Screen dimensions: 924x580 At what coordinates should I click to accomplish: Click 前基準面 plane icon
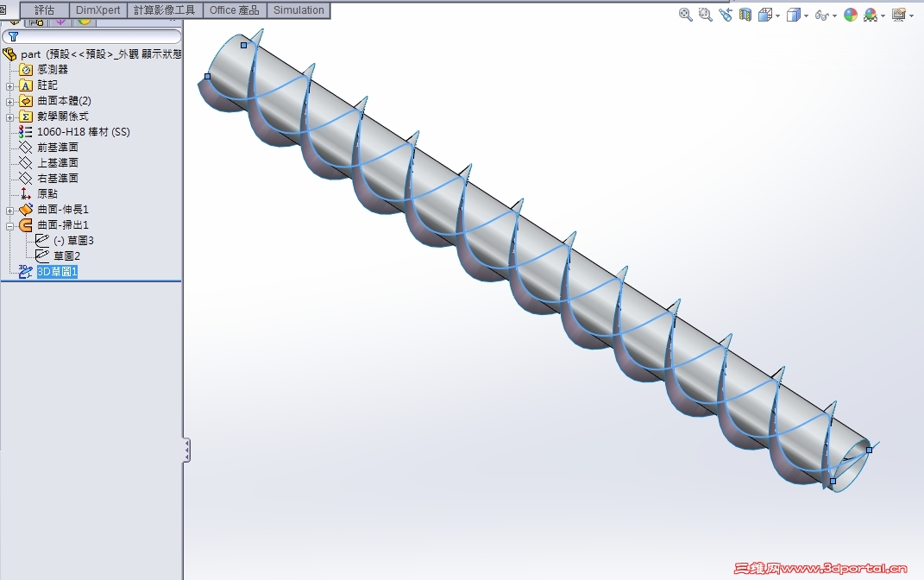pos(25,148)
